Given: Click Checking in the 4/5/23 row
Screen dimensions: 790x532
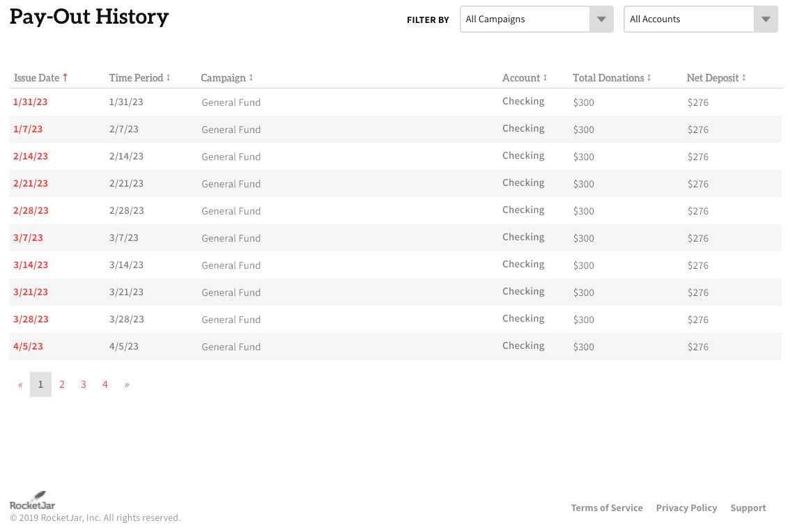Looking at the screenshot, I should click(523, 345).
